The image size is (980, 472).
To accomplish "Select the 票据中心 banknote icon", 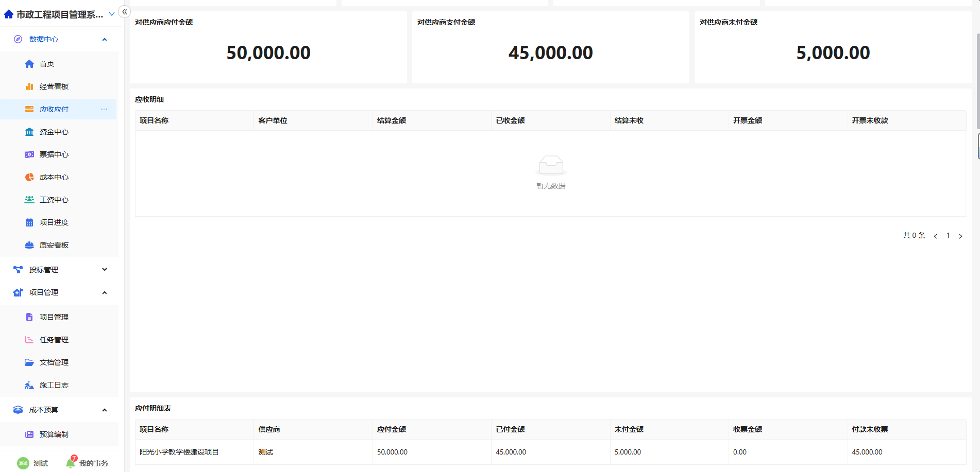I will (x=29, y=154).
